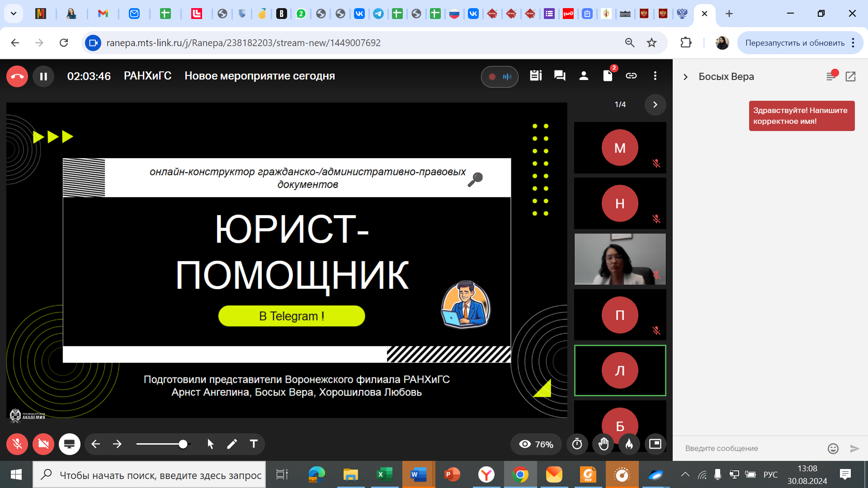This screenshot has width=868, height=488.
Task: Click the message input field
Action: click(x=750, y=448)
